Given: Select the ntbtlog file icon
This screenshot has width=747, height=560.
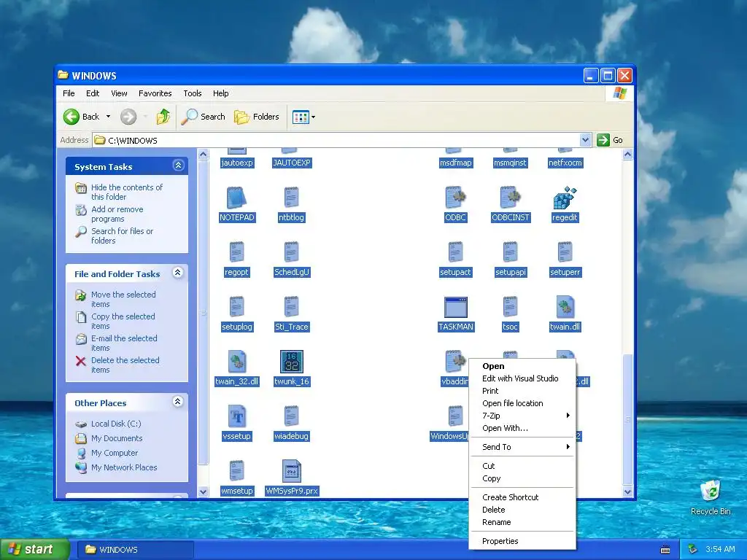Looking at the screenshot, I should [x=291, y=198].
